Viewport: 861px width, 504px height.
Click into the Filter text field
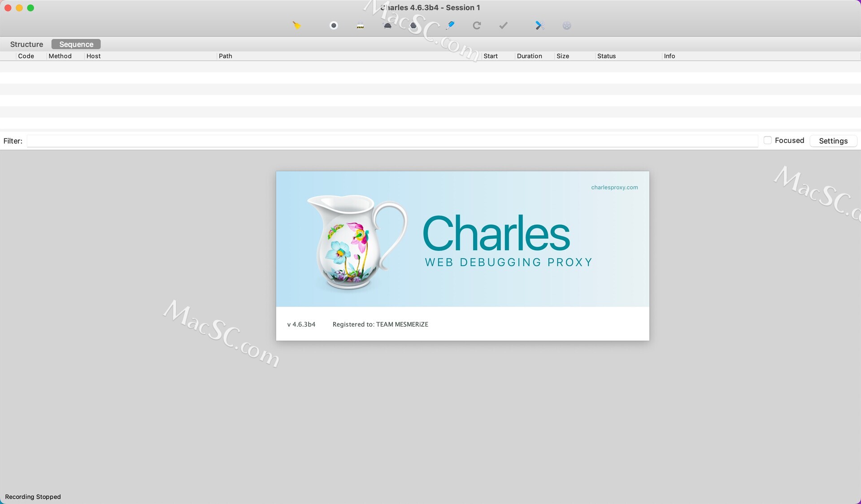[x=392, y=141]
